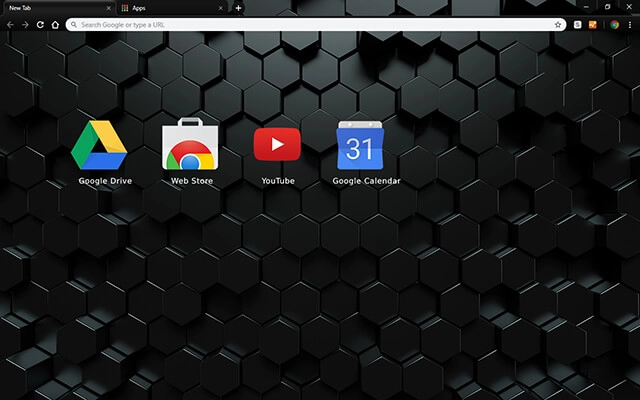Viewport: 640px width, 400px height.
Task: Open the three-dot Chrome menu
Action: 629,25
